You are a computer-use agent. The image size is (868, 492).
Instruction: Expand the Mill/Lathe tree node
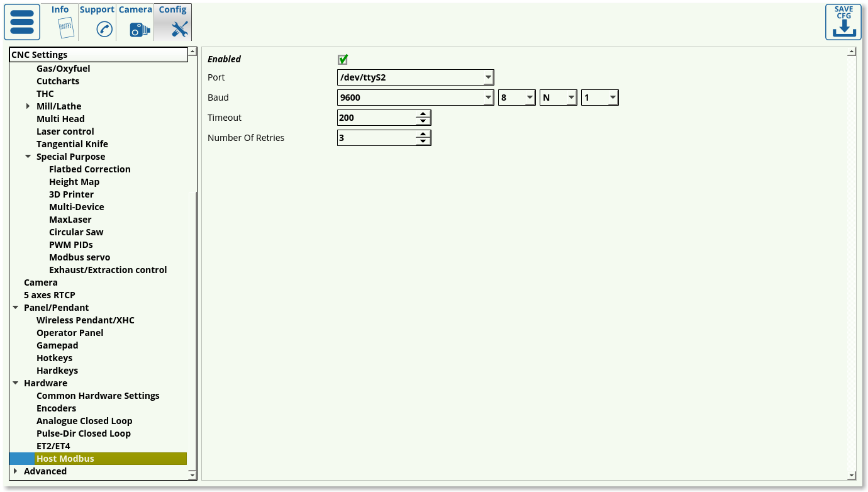pos(28,106)
